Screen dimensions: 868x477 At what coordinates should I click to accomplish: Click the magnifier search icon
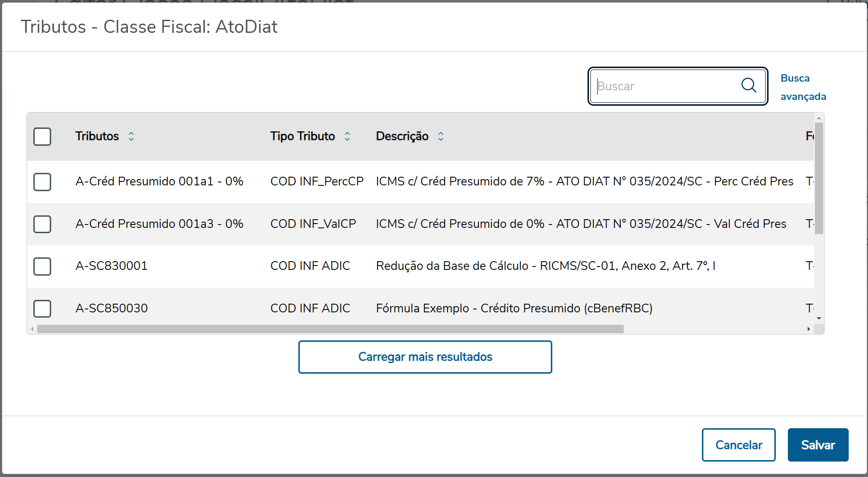[x=748, y=86]
